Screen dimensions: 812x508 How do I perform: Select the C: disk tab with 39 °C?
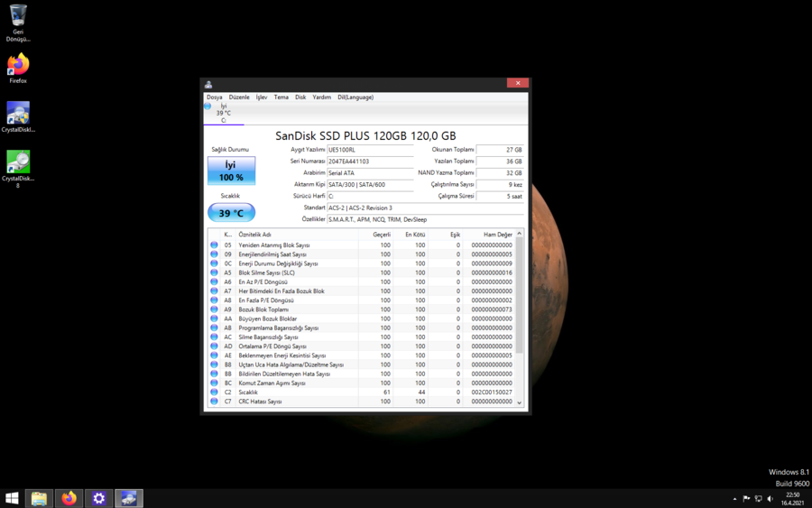tap(223, 113)
